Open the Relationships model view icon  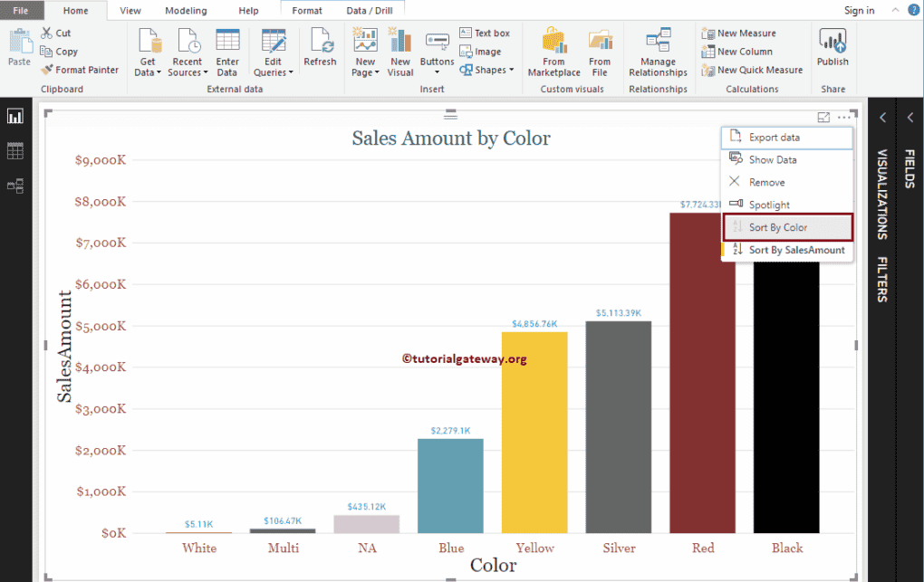15,186
